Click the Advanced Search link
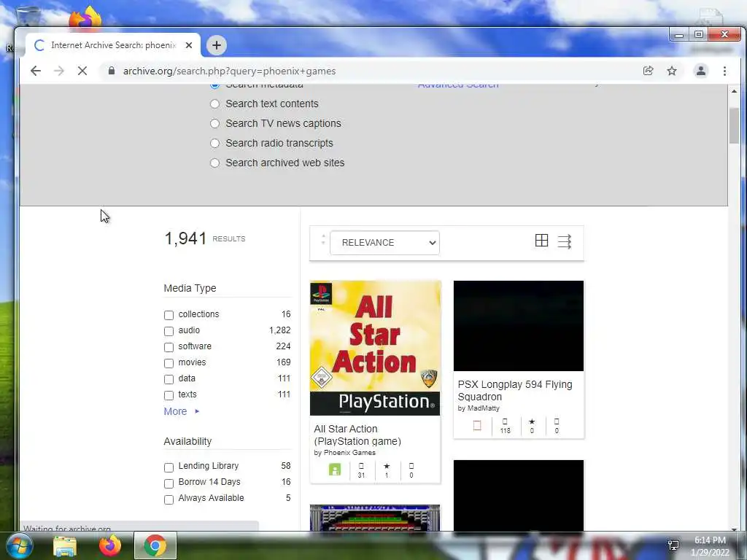 (x=458, y=86)
